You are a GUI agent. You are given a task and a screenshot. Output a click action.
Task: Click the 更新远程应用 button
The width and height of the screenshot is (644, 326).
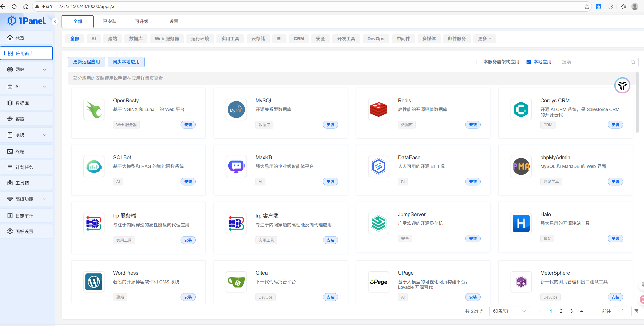(86, 62)
